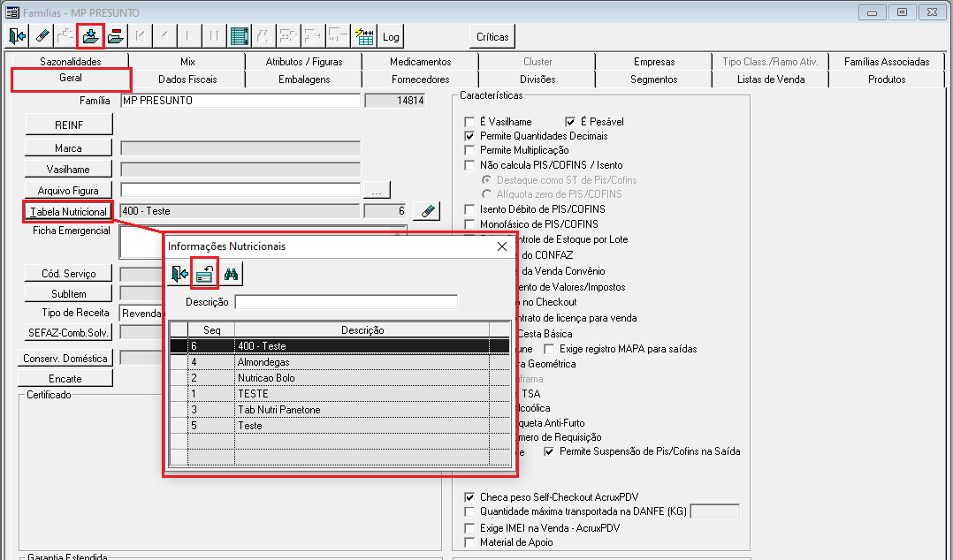Click the last record navigation arrow
953x560 pixels.
(x=214, y=36)
